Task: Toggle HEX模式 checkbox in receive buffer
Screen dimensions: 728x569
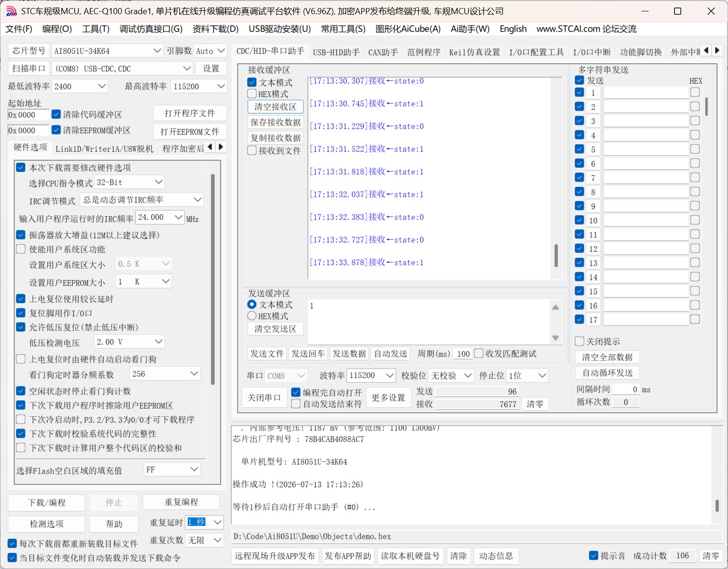Action: 252,94
